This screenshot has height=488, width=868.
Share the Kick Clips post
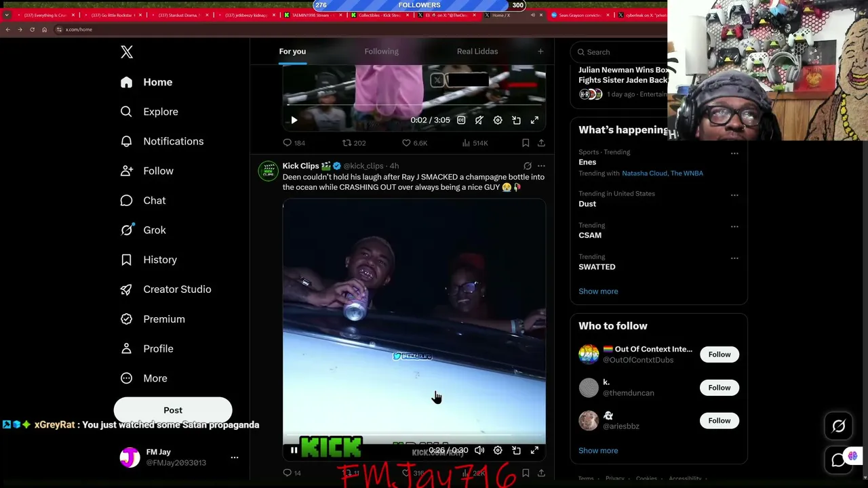pos(541,473)
